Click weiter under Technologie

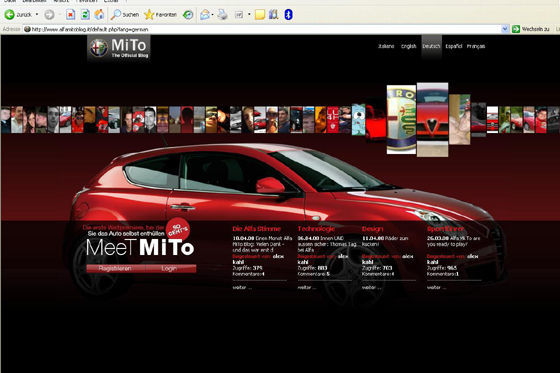click(x=307, y=287)
